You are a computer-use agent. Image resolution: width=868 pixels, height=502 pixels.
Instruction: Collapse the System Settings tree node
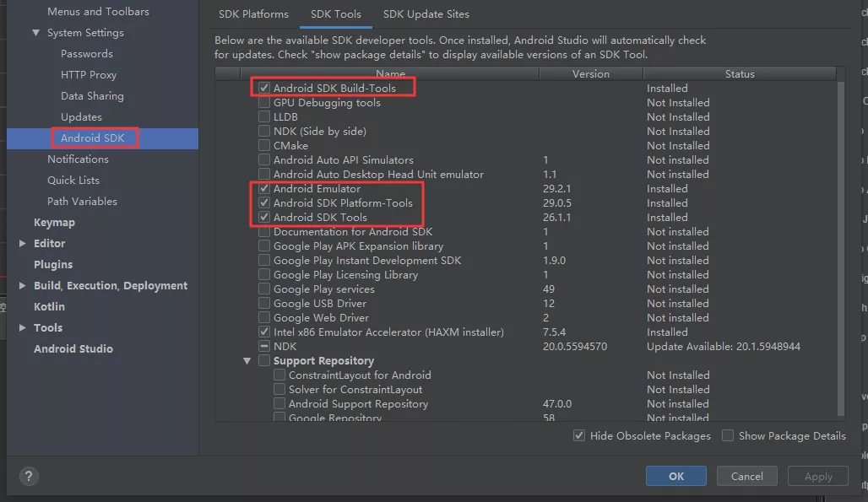36,33
